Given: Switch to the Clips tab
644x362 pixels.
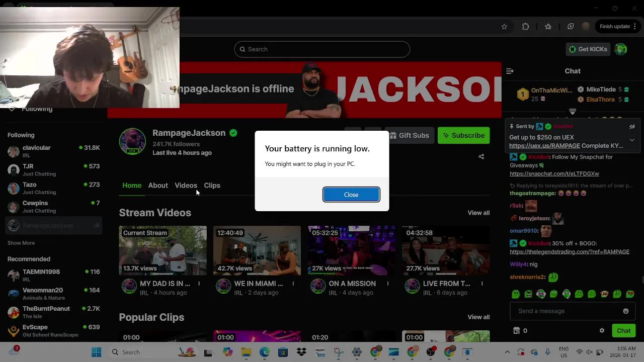Looking at the screenshot, I should tap(212, 185).
